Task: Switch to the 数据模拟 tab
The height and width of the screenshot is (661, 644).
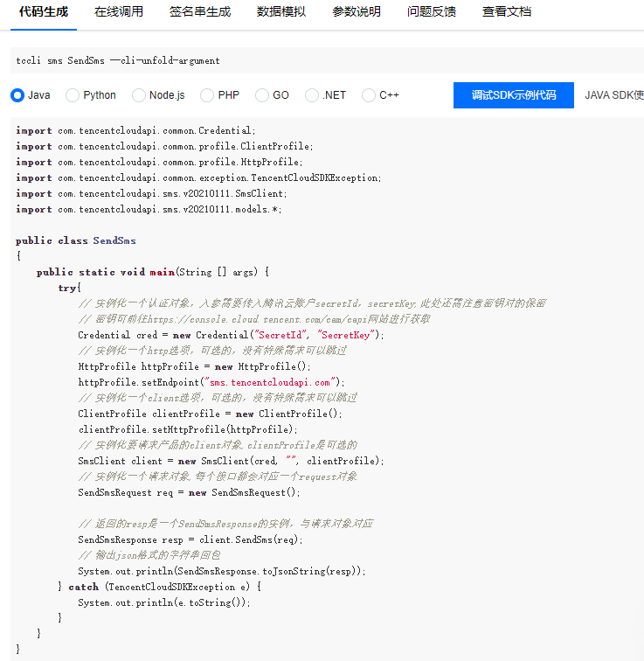Action: click(x=281, y=12)
